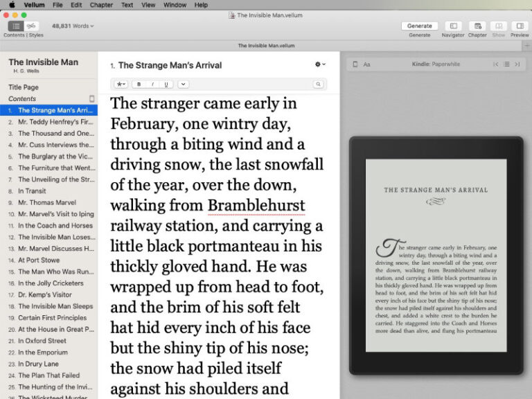Select chapter In Transit

[x=49, y=191]
